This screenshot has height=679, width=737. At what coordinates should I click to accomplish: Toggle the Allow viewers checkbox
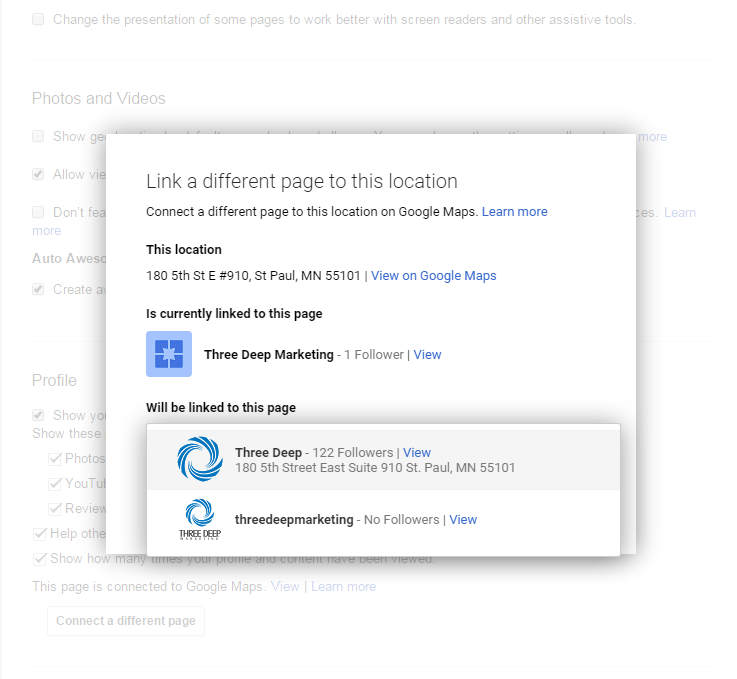point(38,174)
